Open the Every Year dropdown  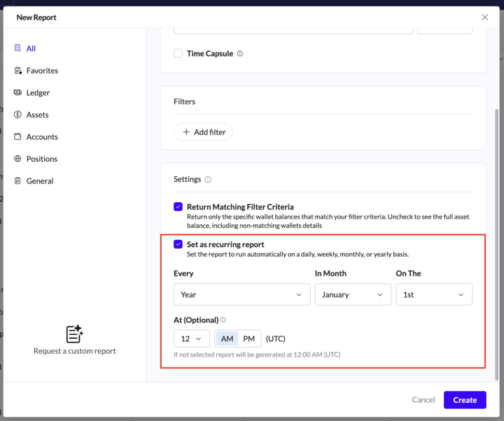(241, 295)
